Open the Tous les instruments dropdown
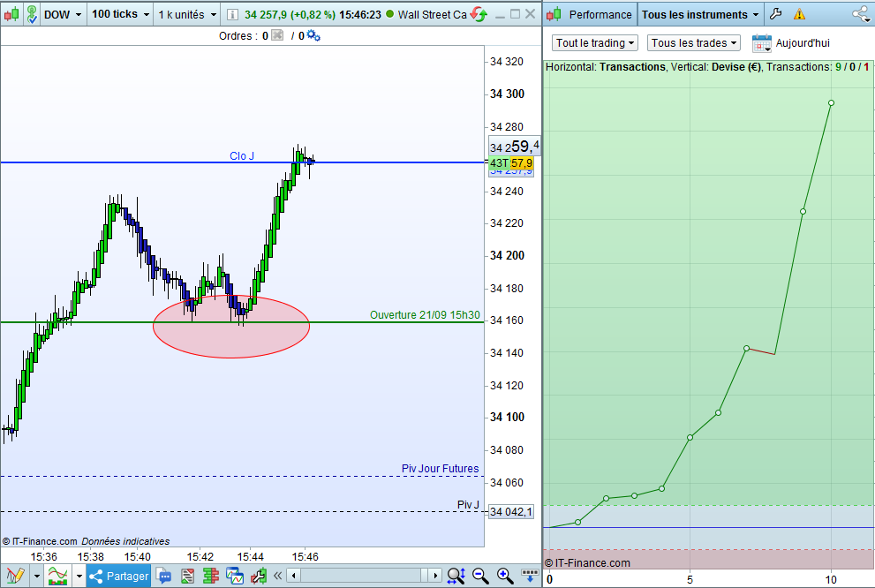The height and width of the screenshot is (588, 875). (x=700, y=14)
